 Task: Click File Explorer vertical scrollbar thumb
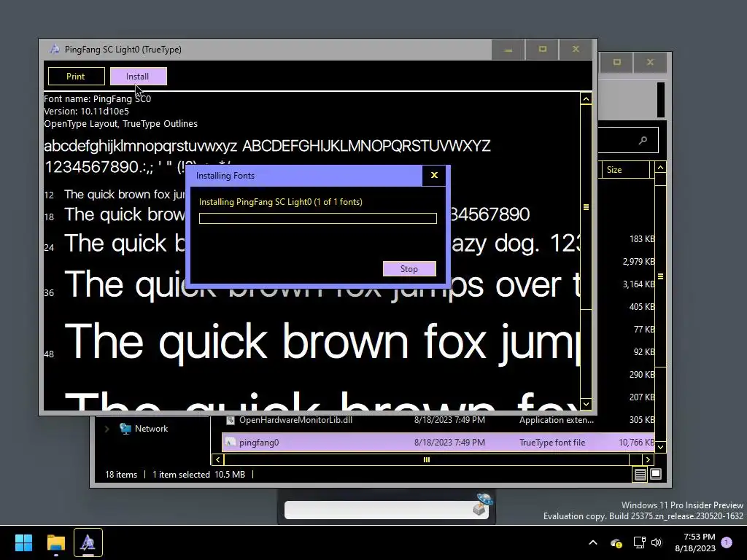[x=660, y=276]
